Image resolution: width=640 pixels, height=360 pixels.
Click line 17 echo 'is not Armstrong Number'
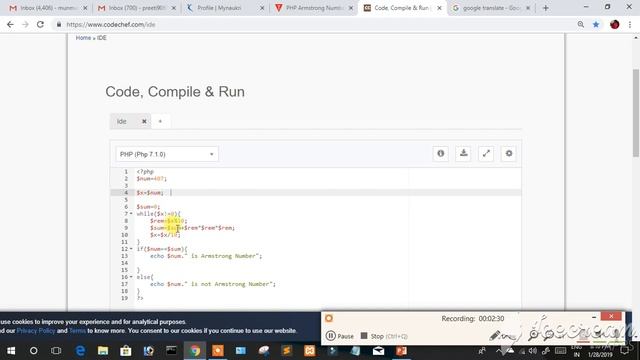tap(213, 284)
